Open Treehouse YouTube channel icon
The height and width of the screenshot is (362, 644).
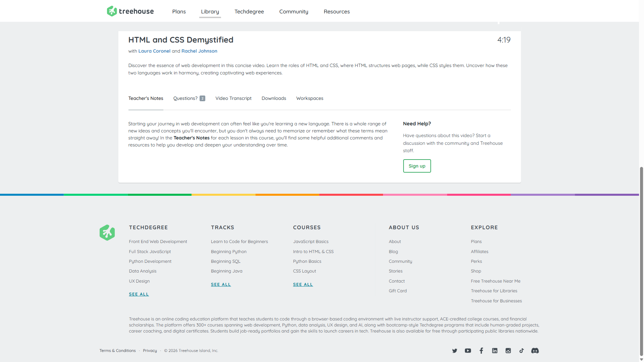pyautogui.click(x=468, y=351)
